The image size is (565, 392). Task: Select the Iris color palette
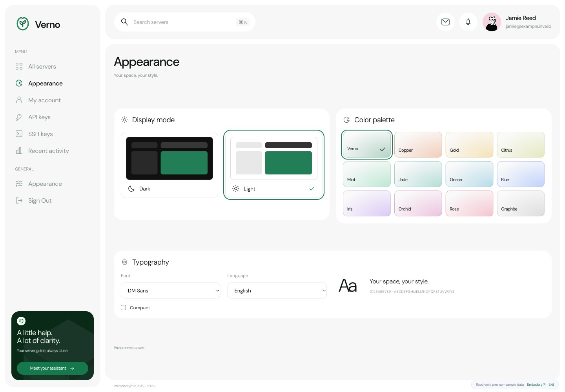tap(367, 203)
